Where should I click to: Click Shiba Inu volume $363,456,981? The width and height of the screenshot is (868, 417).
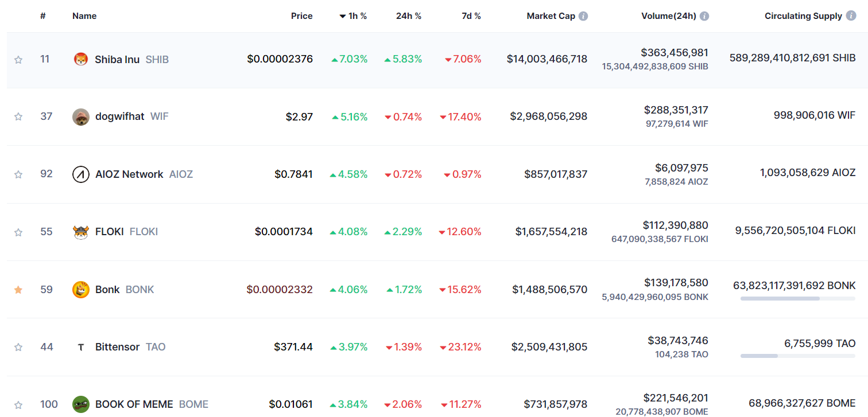click(x=675, y=53)
